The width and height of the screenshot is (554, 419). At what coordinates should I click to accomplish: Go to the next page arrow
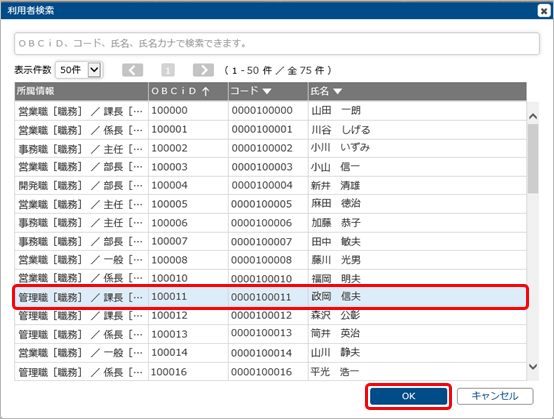point(203,70)
